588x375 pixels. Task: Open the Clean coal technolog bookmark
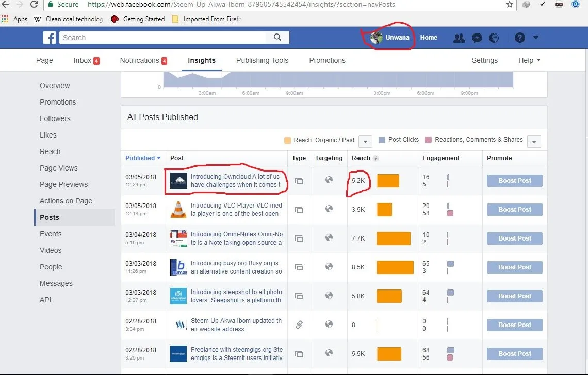[69, 19]
